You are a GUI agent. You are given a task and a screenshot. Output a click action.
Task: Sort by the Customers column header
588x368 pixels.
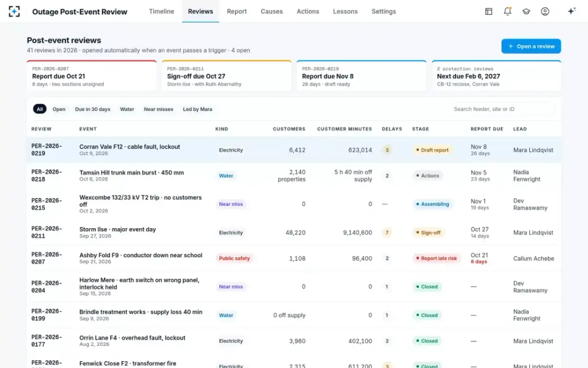coord(289,129)
